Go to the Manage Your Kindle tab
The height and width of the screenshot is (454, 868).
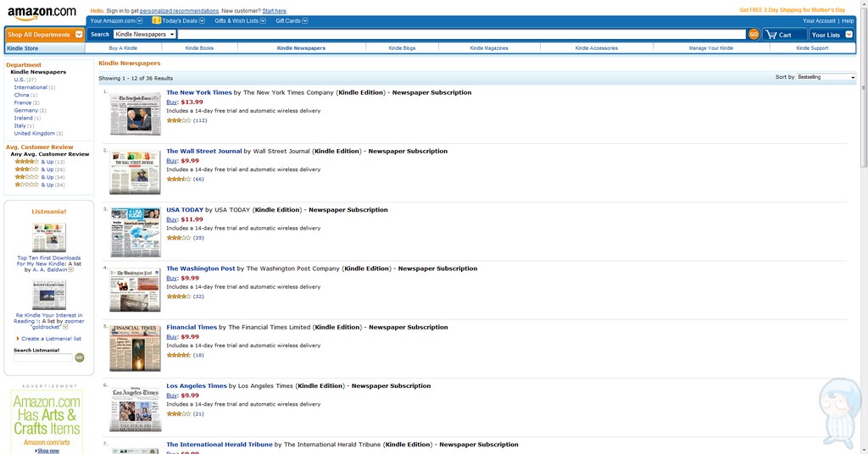(x=711, y=48)
